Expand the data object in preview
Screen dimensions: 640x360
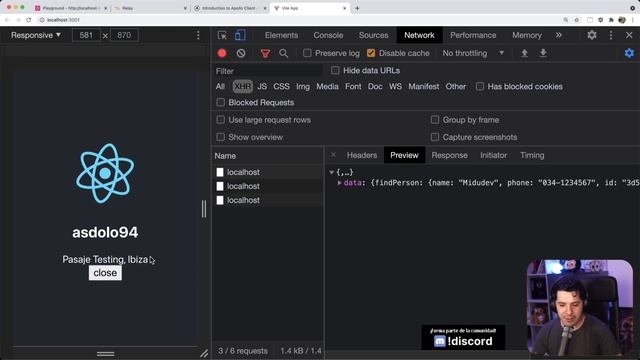pos(339,183)
